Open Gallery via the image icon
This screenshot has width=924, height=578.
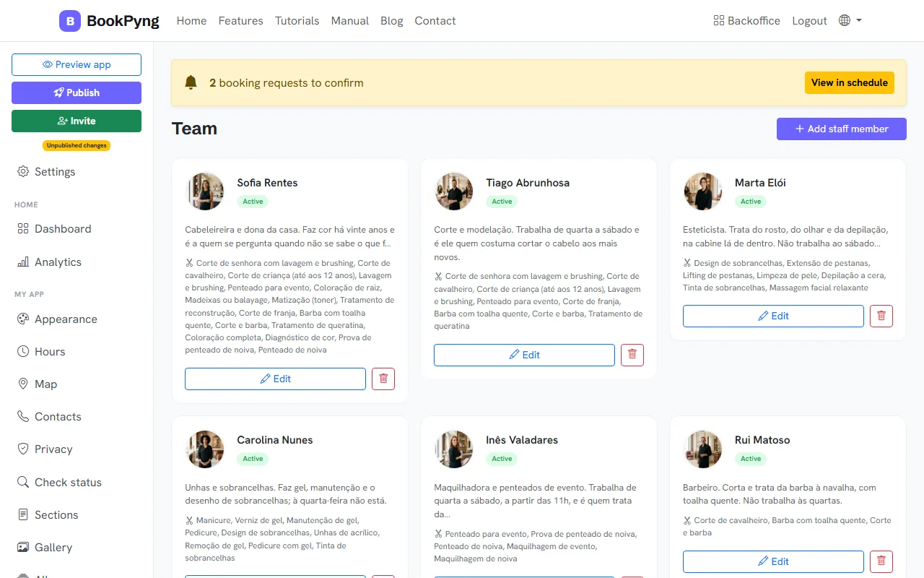coord(23,547)
